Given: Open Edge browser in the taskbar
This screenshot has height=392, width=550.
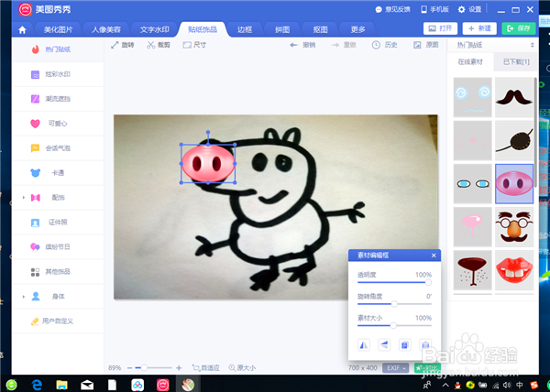Looking at the screenshot, I should point(37,385).
